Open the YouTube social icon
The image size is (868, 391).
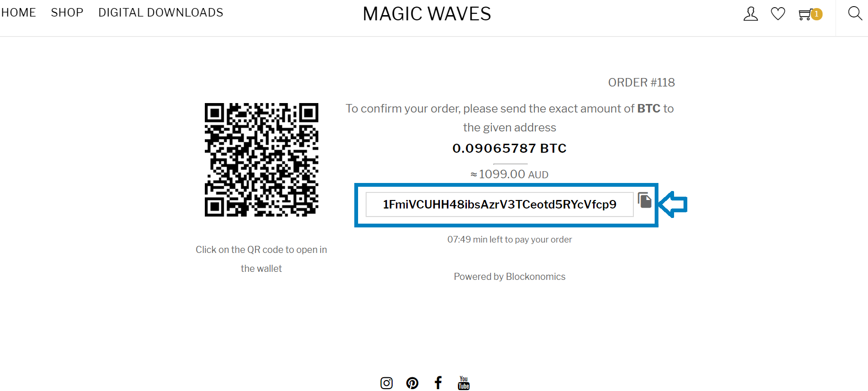(464, 383)
